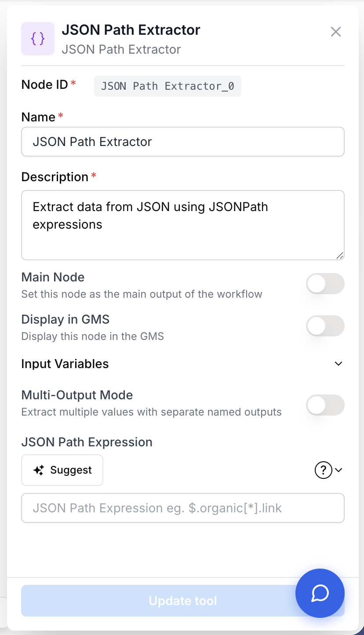
Task: Click the purple curly braces JSON icon
Action: (x=38, y=39)
